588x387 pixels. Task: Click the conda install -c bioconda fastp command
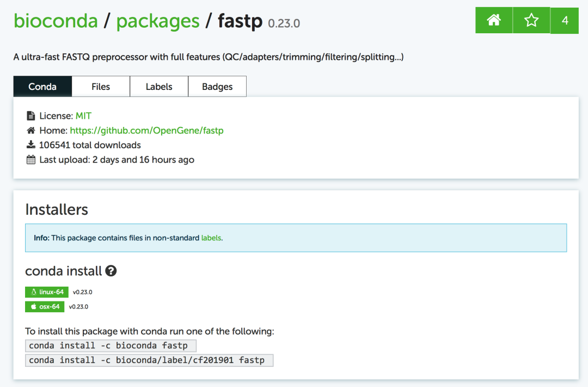pos(111,346)
